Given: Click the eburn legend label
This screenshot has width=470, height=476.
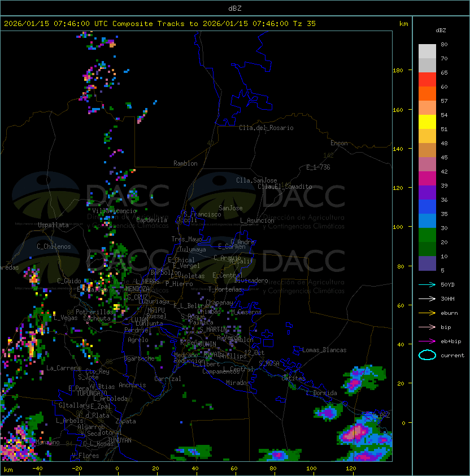Looking at the screenshot, I should [x=449, y=313].
